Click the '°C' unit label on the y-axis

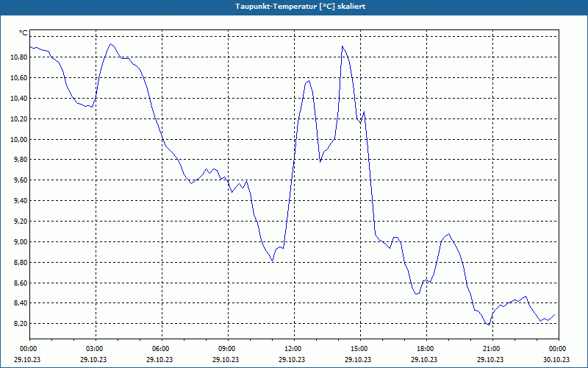click(x=24, y=33)
